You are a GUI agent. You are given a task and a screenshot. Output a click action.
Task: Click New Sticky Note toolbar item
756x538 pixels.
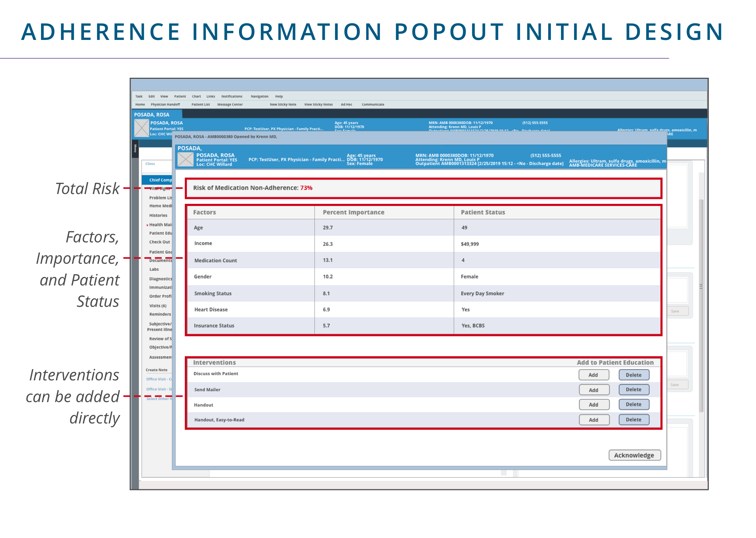pos(283,104)
